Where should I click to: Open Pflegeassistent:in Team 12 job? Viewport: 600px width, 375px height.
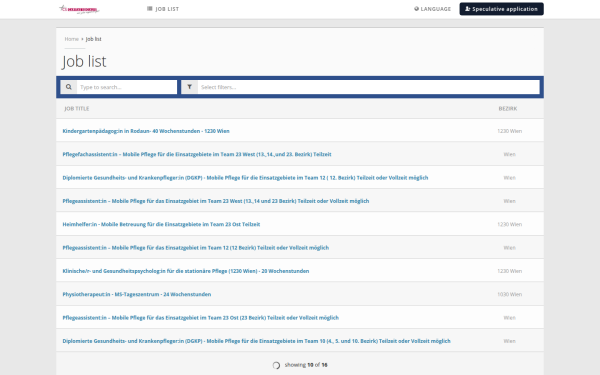coord(196,248)
